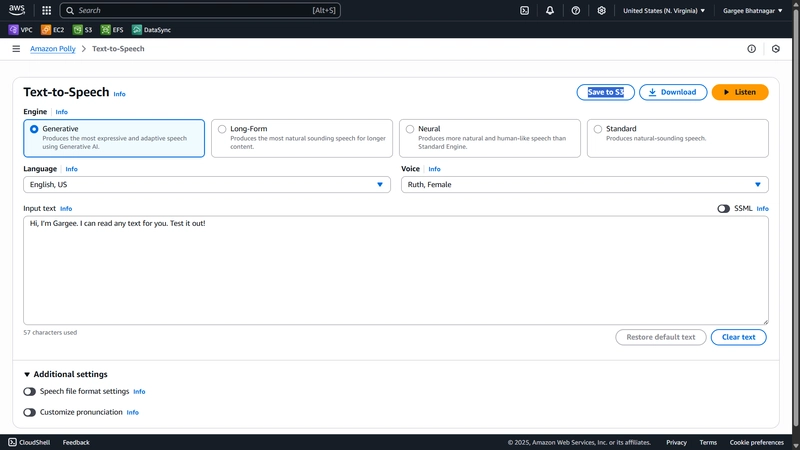
Task: Open the EFS shortcut
Action: pyautogui.click(x=112, y=30)
